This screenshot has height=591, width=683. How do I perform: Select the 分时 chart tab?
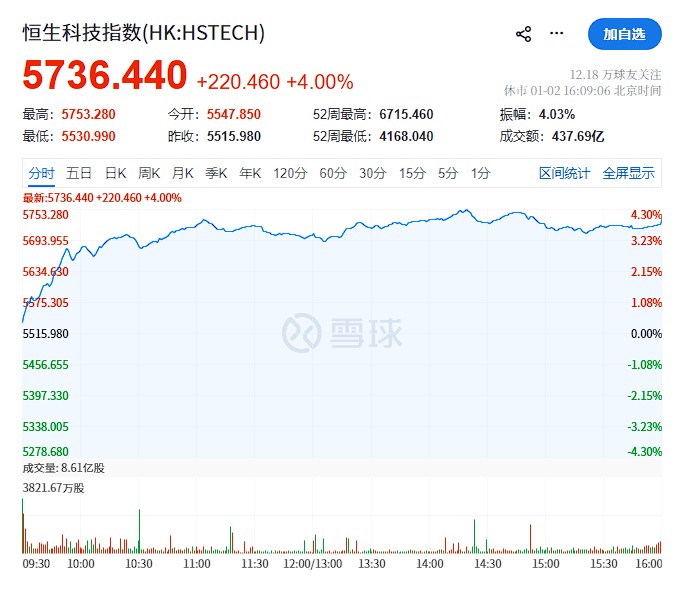click(x=41, y=173)
